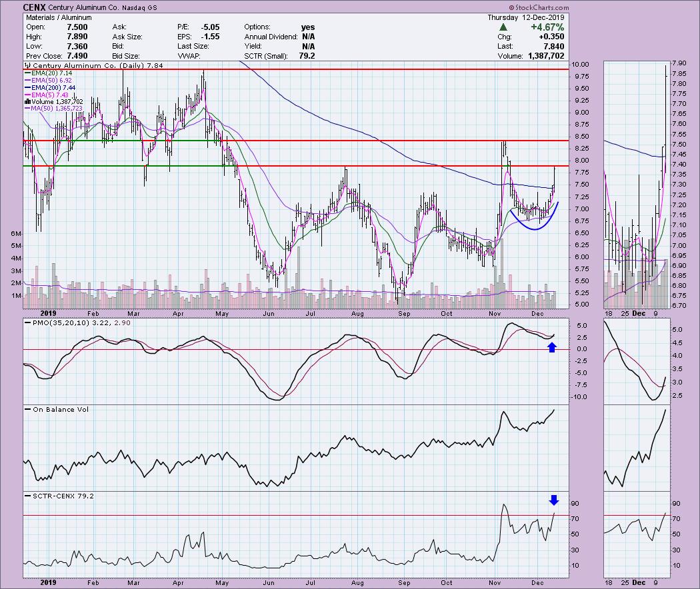
Task: Click the Nov month label under price chart
Action: coord(494,314)
